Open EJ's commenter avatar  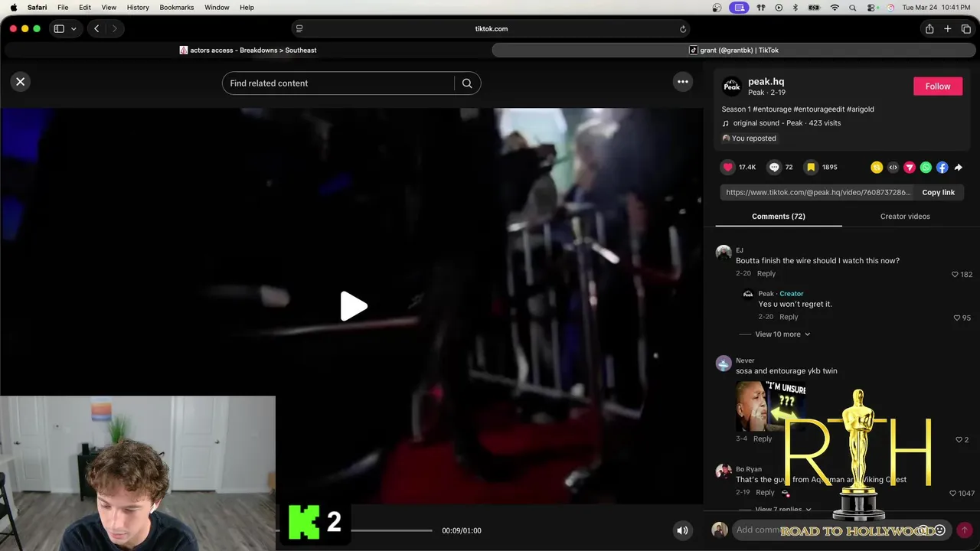tap(724, 253)
